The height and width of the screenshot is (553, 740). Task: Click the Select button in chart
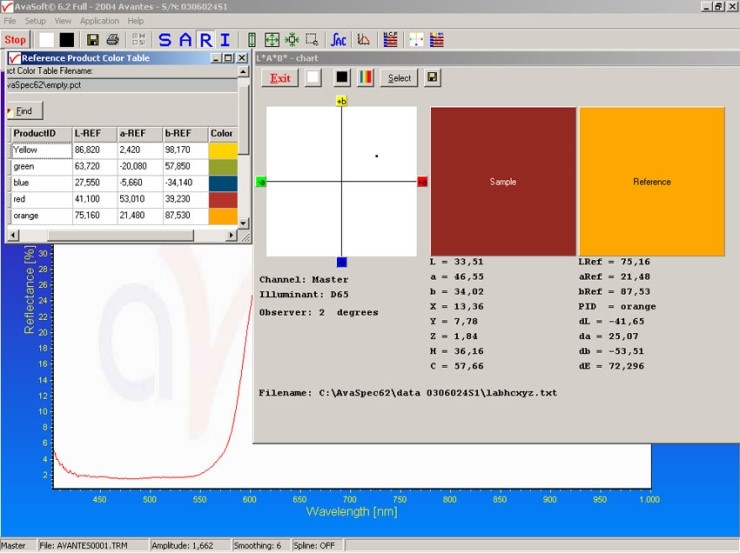point(399,78)
